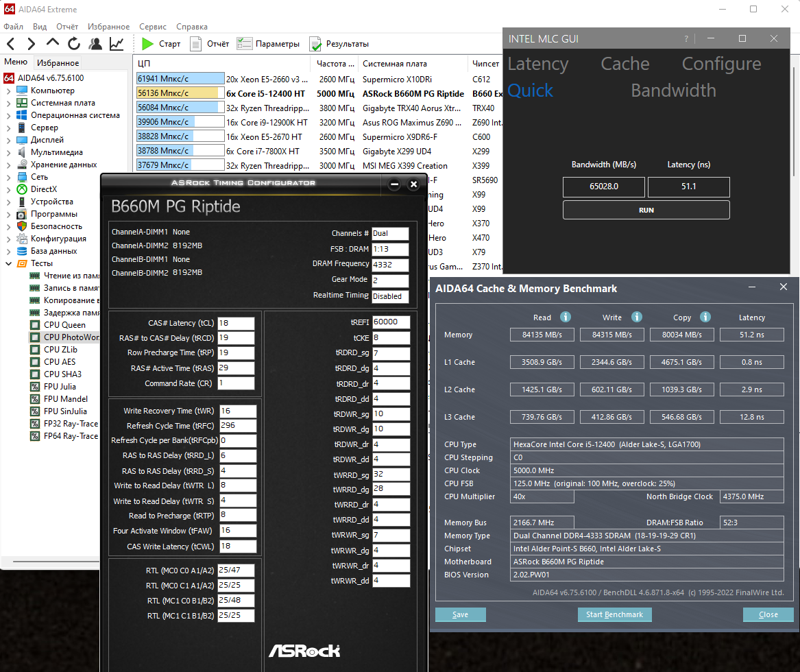Click the AIDA64 v6.75.6100 root node
This screenshot has height=672, width=800.
[x=51, y=78]
